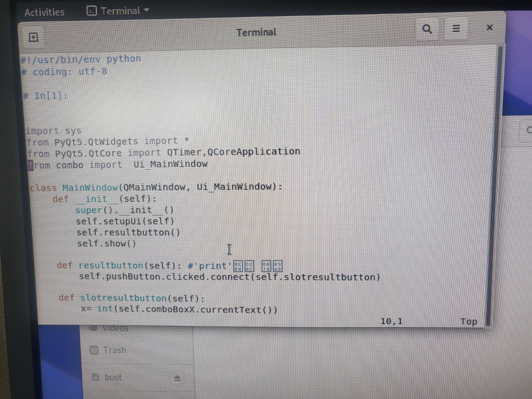Click the "import sys" line
Screen dimensions: 532x399
point(54,131)
